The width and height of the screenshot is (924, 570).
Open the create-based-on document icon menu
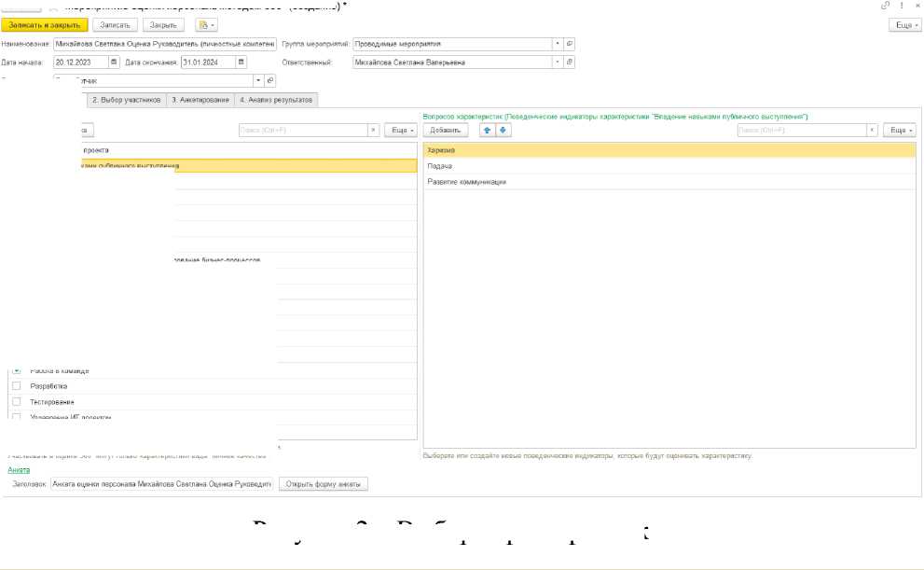coord(205,25)
